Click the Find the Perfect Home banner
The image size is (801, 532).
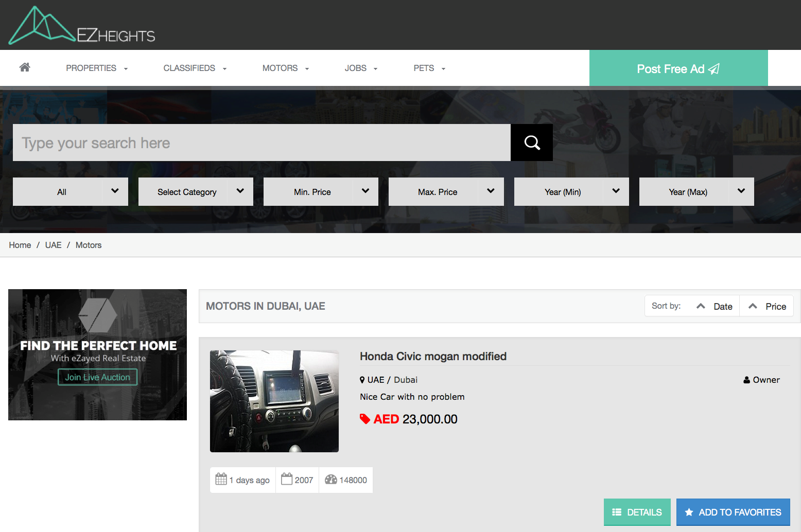[x=97, y=354]
